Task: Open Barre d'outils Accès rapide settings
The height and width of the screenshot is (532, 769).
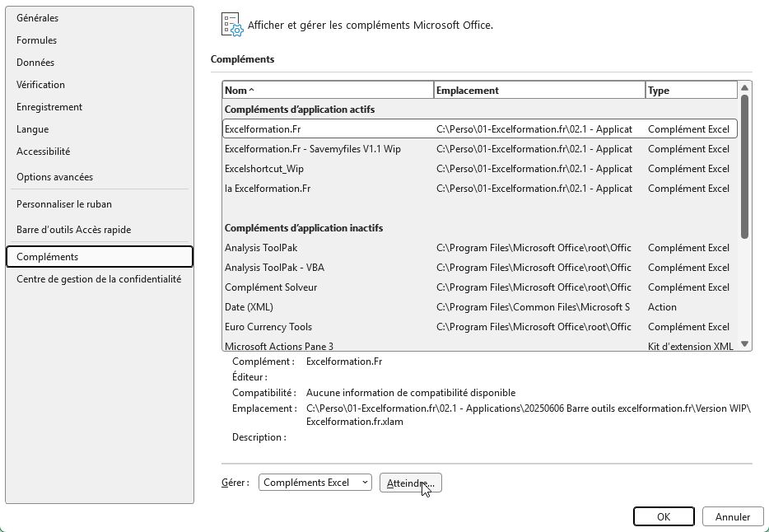Action: coord(72,230)
